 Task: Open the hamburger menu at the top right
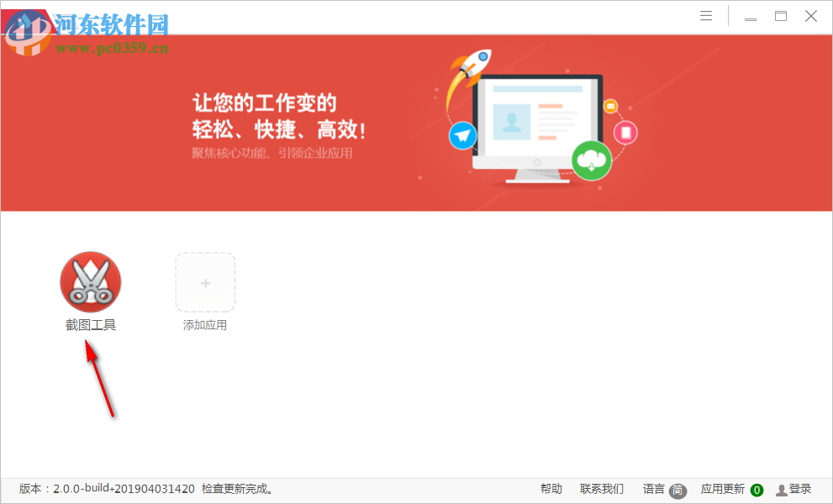coord(705,15)
